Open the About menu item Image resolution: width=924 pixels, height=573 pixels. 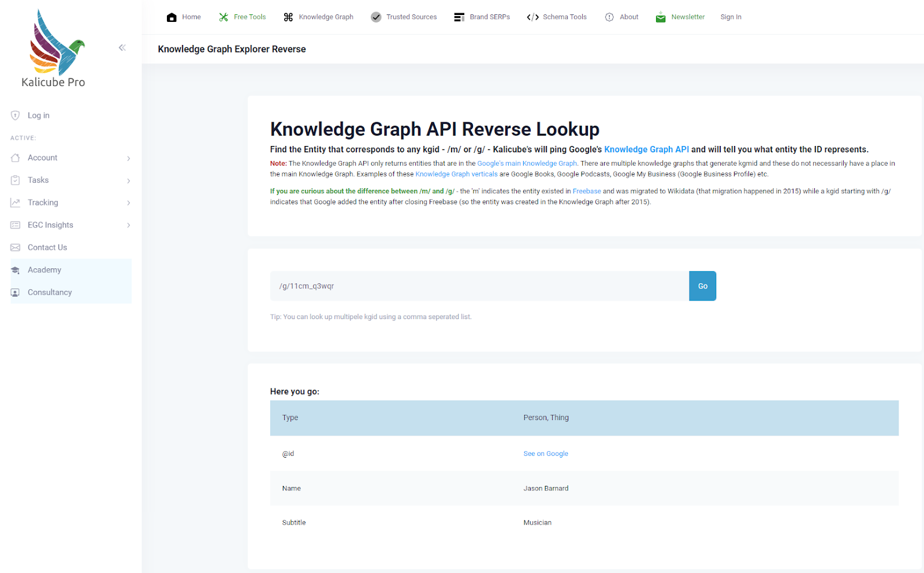tap(629, 17)
